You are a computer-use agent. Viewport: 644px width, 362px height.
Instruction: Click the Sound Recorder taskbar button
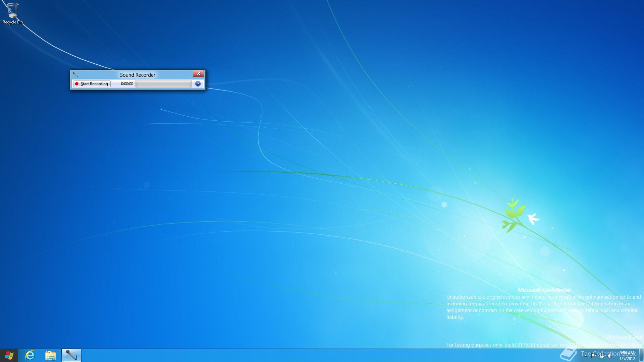point(71,355)
